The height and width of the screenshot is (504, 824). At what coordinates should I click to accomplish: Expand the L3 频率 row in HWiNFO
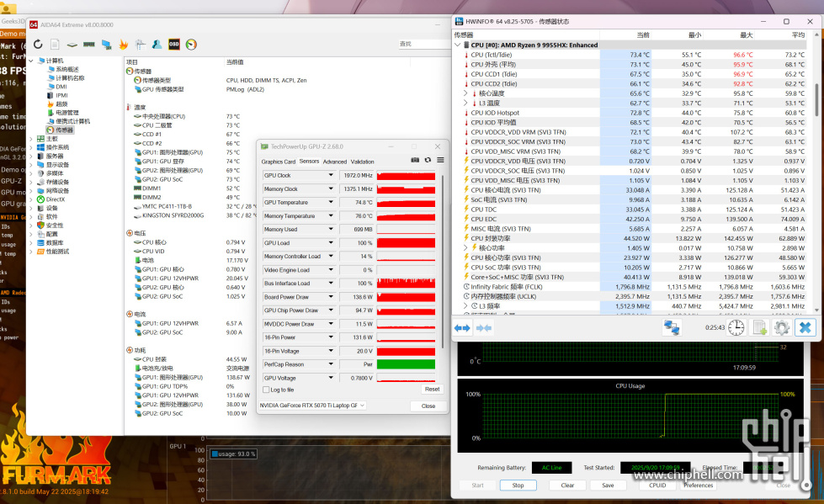click(465, 306)
